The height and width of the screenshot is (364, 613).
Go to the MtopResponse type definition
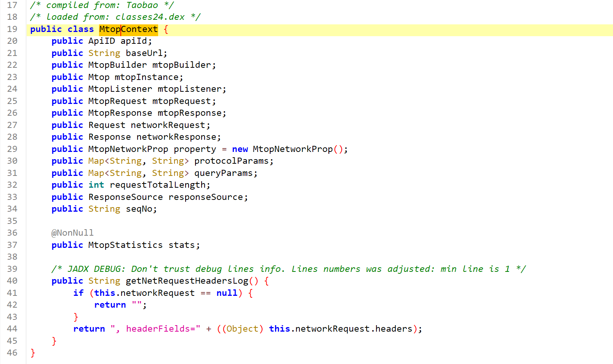120,113
